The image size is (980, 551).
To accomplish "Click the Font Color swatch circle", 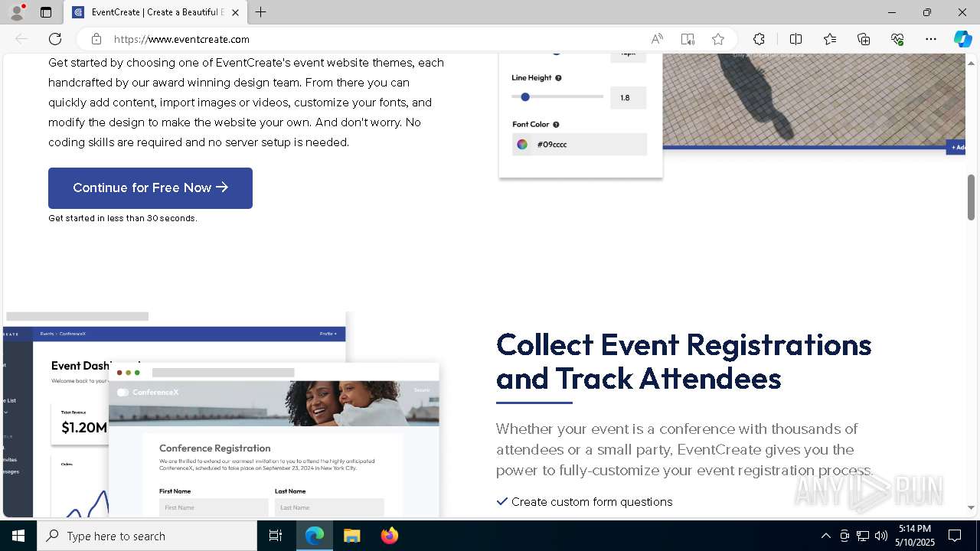I will 522,144.
